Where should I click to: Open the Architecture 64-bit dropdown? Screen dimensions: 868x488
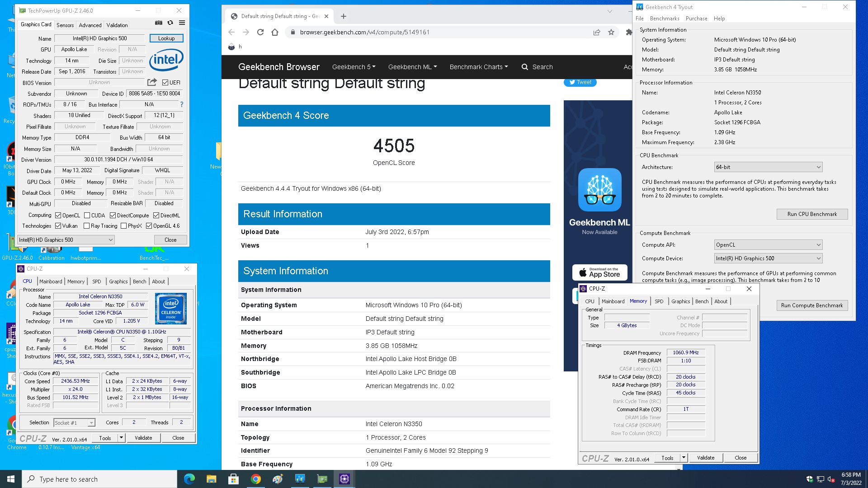point(768,167)
